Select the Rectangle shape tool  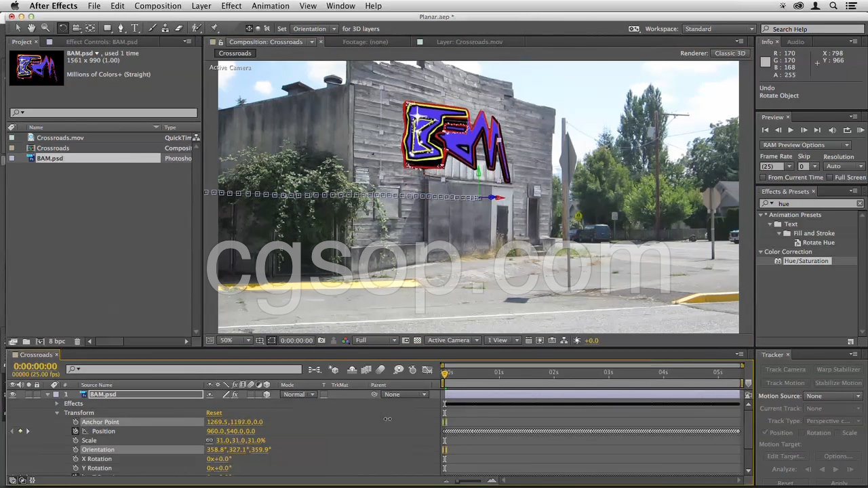[x=107, y=28]
